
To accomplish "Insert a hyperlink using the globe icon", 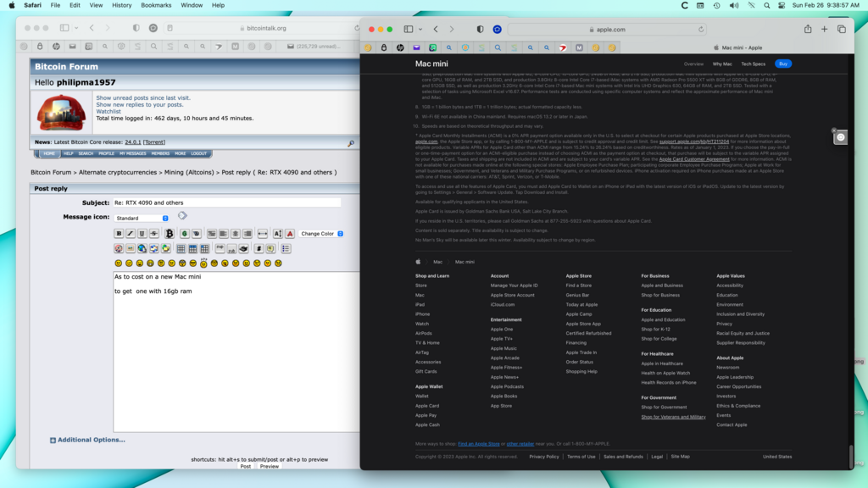I will (x=142, y=248).
